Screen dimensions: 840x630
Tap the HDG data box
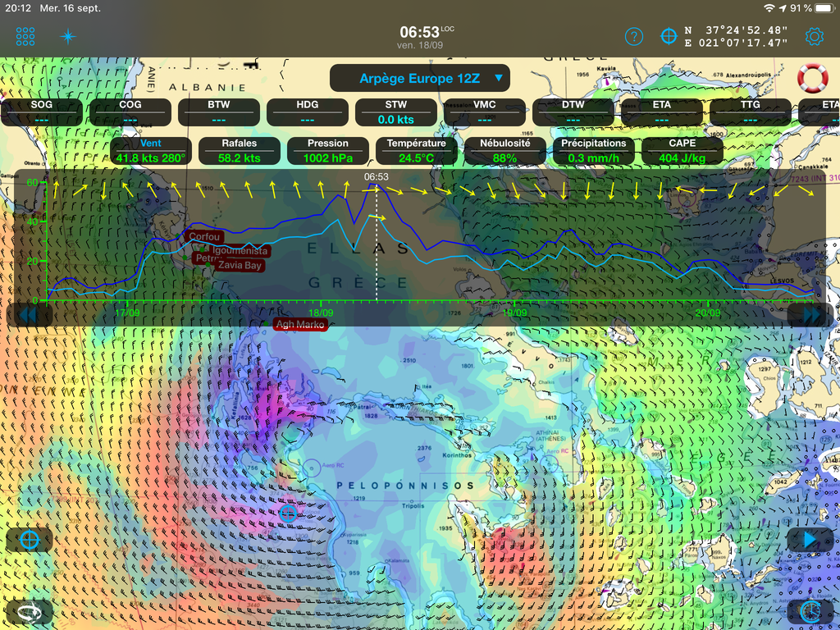click(308, 112)
